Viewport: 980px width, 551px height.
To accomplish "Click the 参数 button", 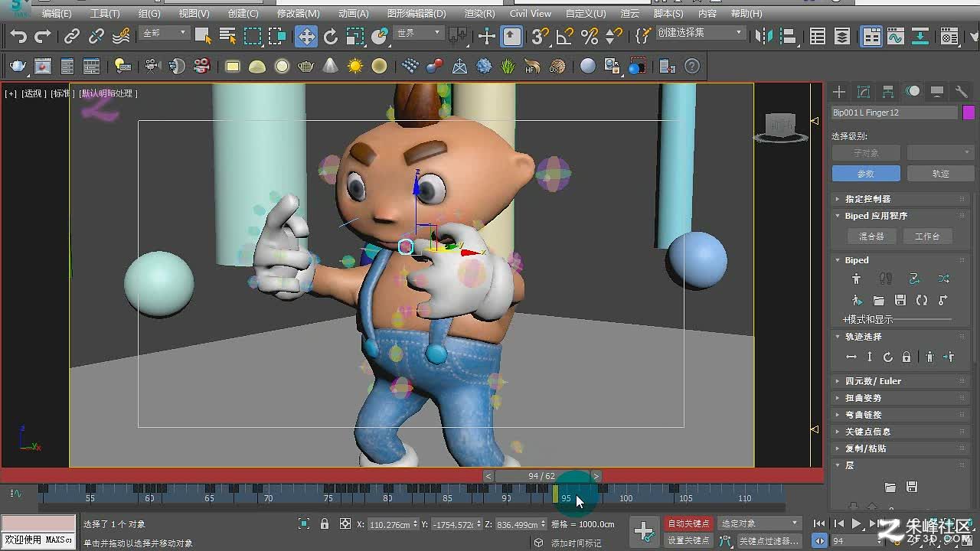I will pos(865,174).
